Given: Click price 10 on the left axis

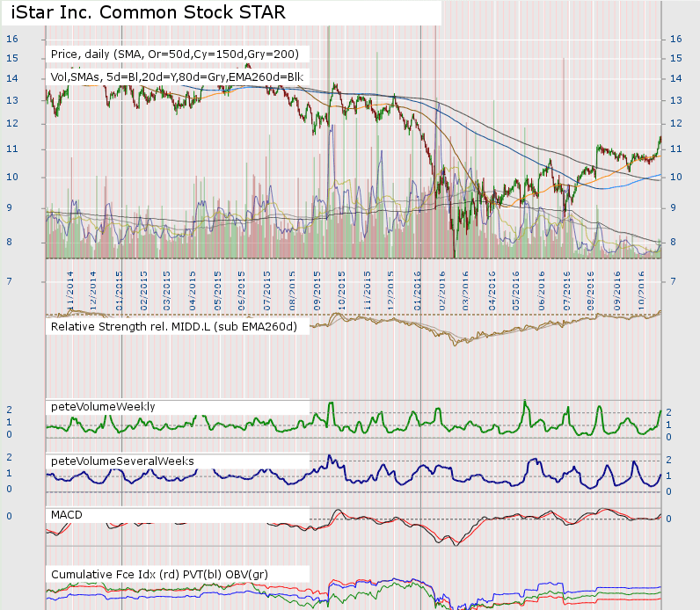Looking at the screenshot, I should click(12, 178).
